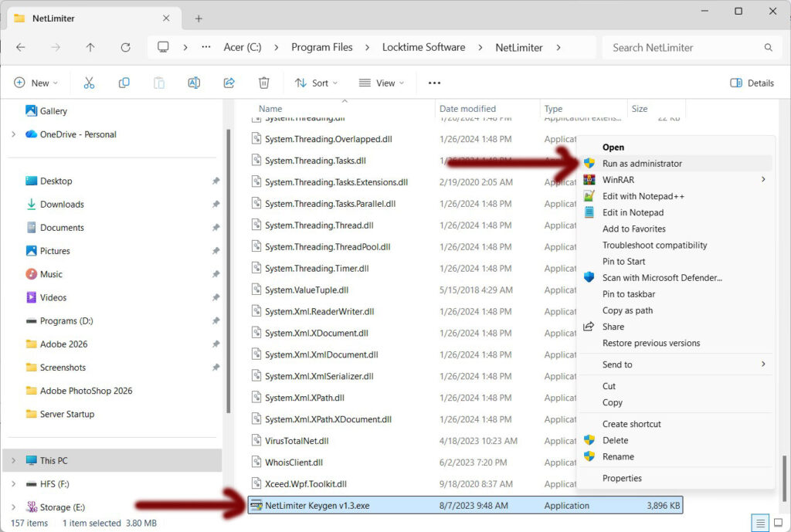791x532 pixels.
Task: Click the Cut scissors icon in toolbar
Action: [89, 83]
